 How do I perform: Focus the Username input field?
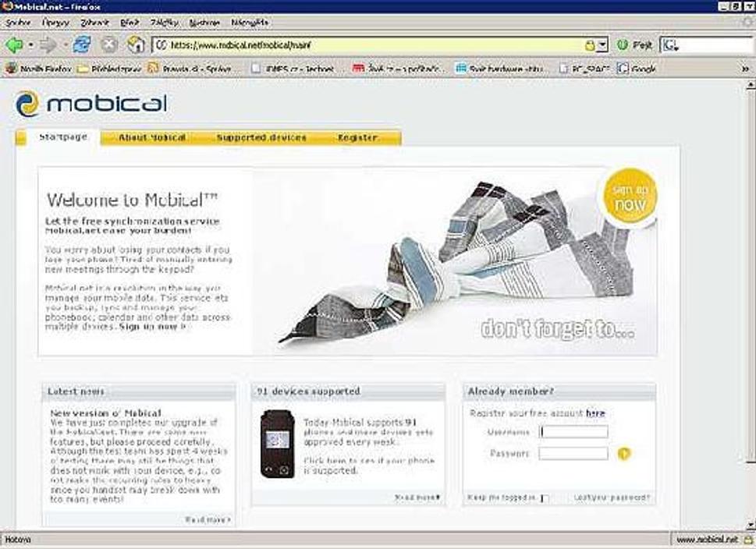(x=573, y=432)
